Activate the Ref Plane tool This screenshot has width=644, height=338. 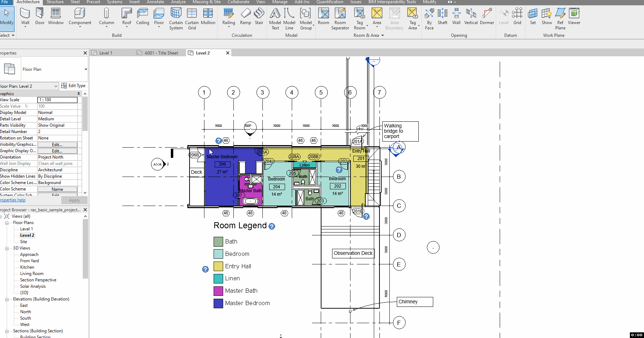(560, 18)
